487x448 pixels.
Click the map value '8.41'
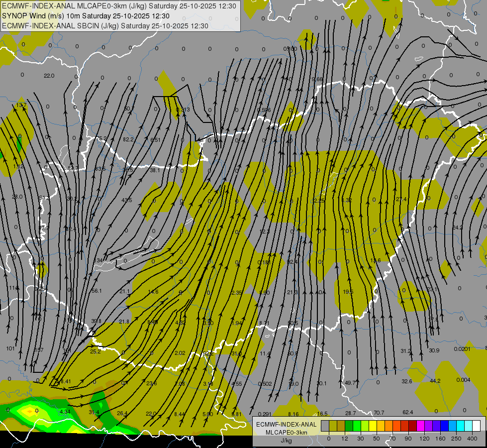66,381
